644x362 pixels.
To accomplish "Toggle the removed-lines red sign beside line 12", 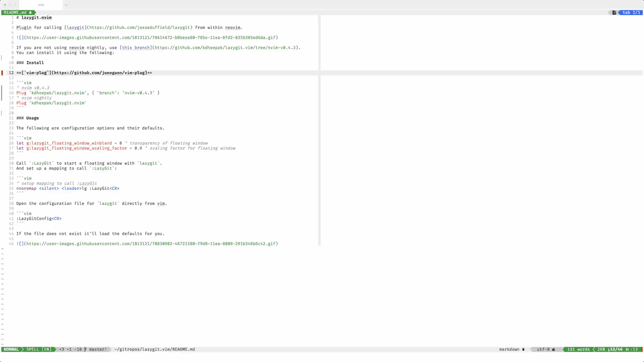I will 2,71.
